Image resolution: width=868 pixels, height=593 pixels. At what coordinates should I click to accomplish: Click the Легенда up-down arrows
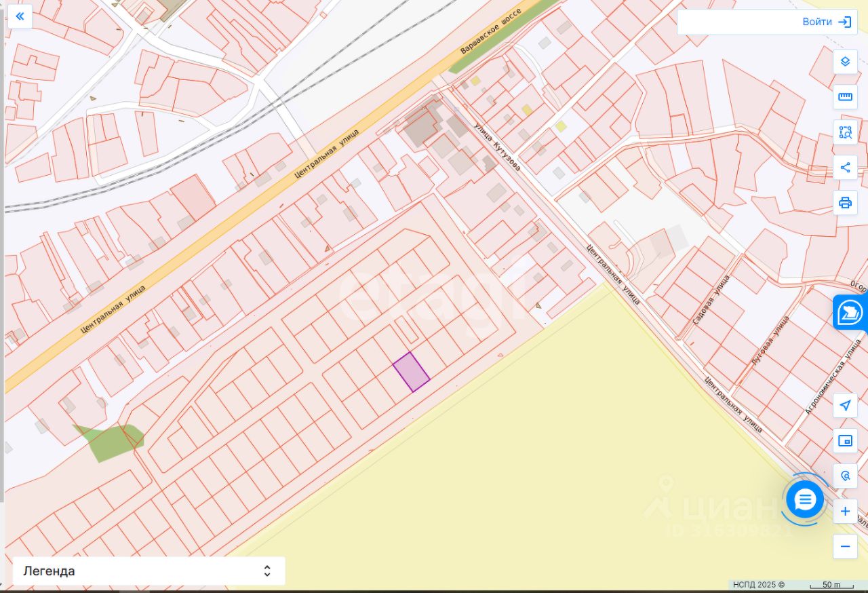tap(267, 571)
